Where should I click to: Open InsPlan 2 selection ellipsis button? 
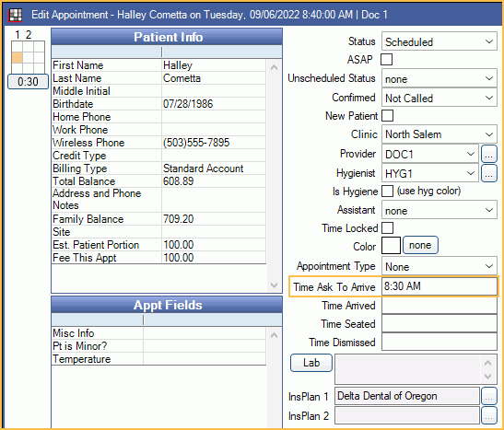488,415
